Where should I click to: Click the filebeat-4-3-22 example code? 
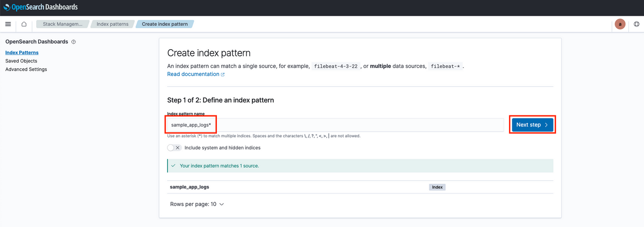(x=336, y=66)
